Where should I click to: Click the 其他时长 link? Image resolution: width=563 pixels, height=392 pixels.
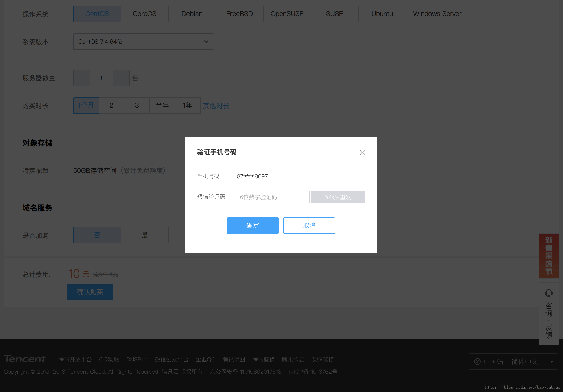216,106
